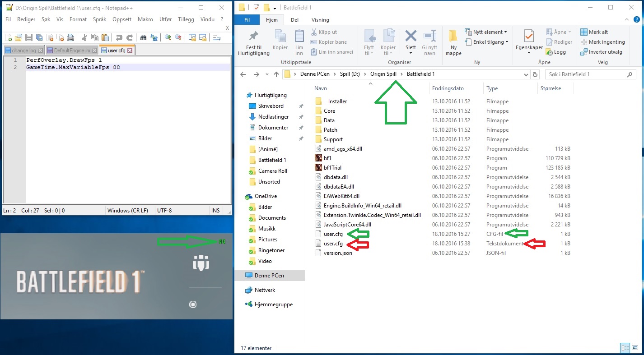Screen dimensions: 644x355
Task: Open the dropdown arrow under Egenskaper
Action: 529,53
